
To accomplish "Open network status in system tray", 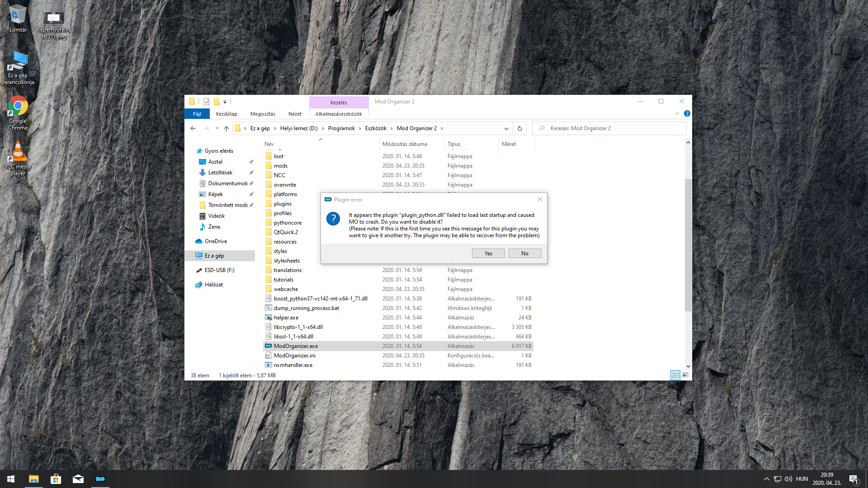I will (x=778, y=479).
